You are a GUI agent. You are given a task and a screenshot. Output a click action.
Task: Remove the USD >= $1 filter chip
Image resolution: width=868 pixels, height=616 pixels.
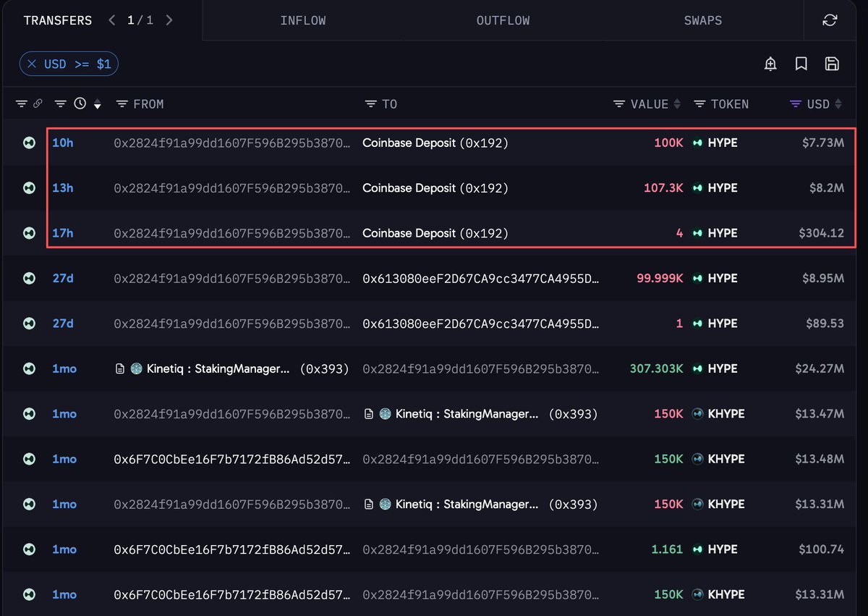point(32,64)
